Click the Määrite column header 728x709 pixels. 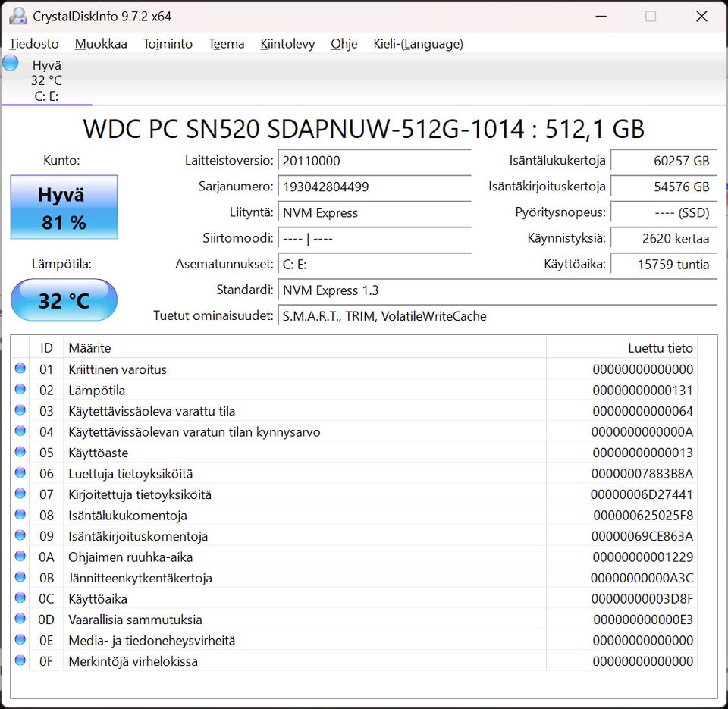pyautogui.click(x=305, y=348)
